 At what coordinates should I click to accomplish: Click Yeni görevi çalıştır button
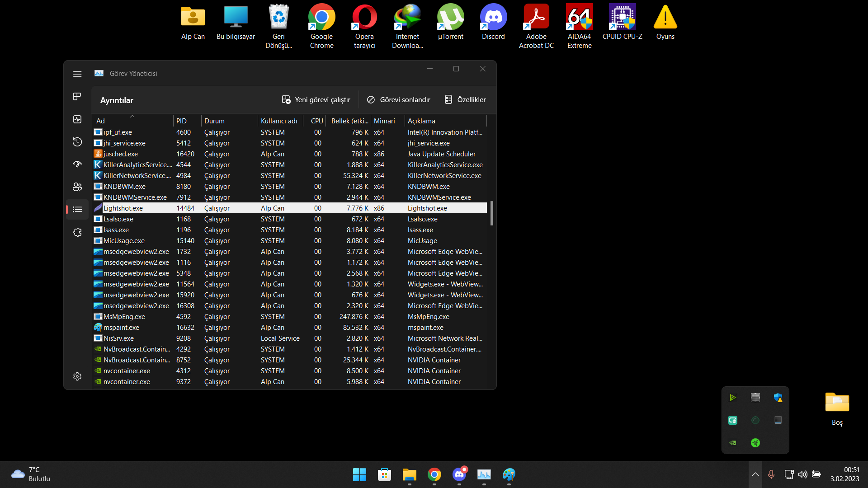pos(316,100)
